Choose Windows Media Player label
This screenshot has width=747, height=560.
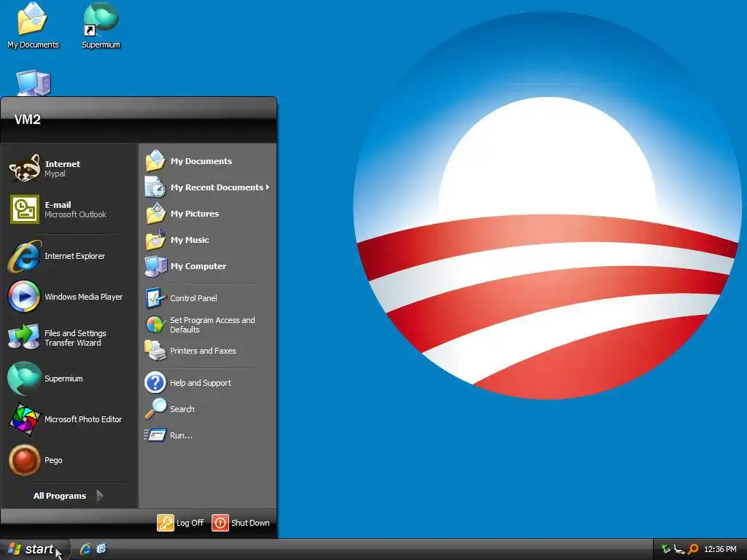[83, 297]
